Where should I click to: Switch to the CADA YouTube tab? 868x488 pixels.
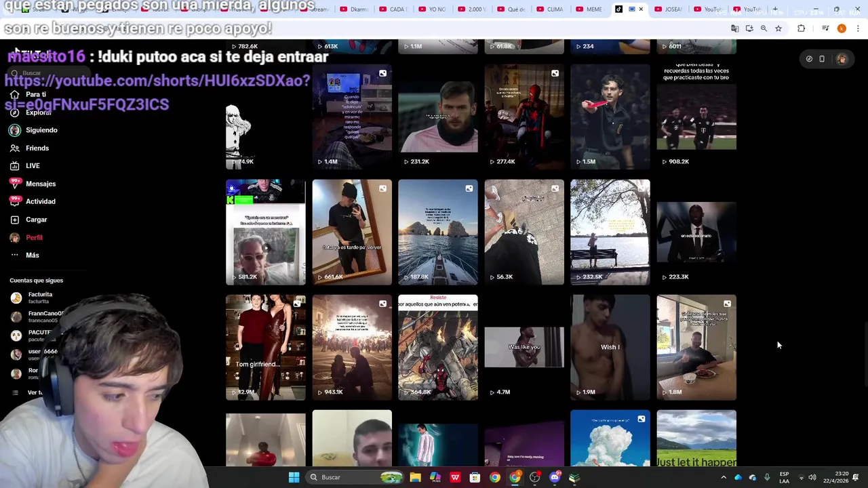tap(394, 9)
